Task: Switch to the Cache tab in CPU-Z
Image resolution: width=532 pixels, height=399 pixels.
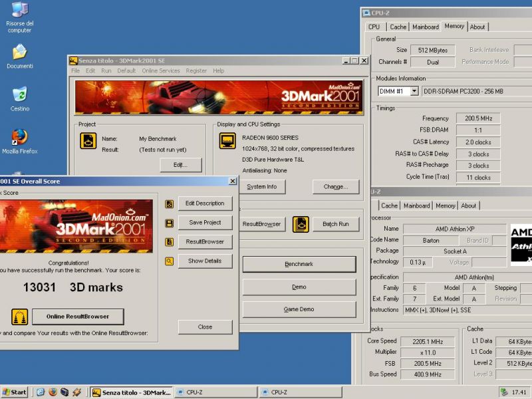Action: click(x=398, y=27)
